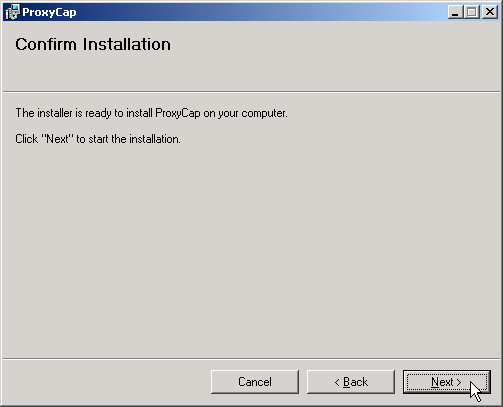Click the quoted word Next in the instructions
Viewport: 503px width, 407px height.
tap(57, 139)
